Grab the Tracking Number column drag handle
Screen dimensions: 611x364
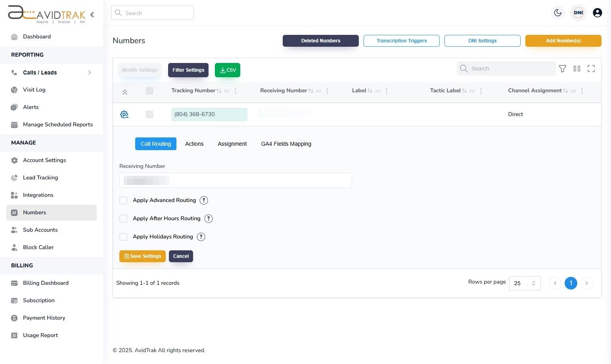(227, 91)
